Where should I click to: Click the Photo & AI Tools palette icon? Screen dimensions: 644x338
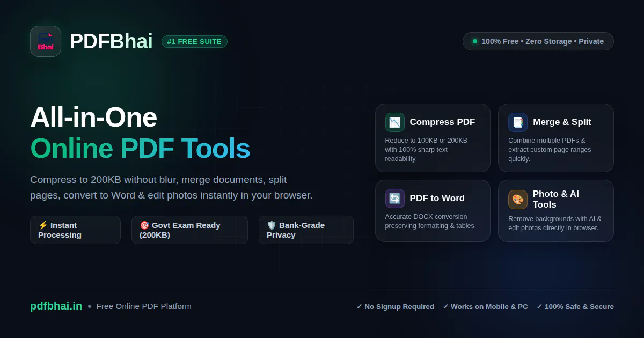[x=518, y=200]
